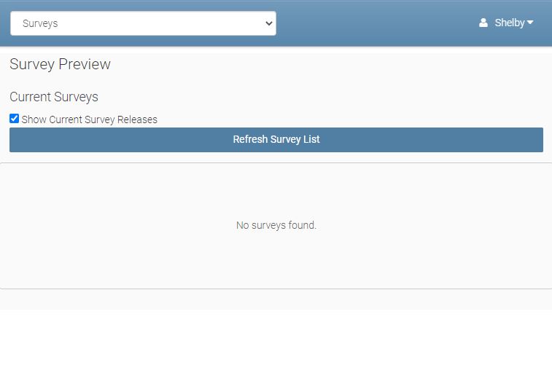
Task: Click the gray strip beneath the results panel
Action: click(276, 299)
